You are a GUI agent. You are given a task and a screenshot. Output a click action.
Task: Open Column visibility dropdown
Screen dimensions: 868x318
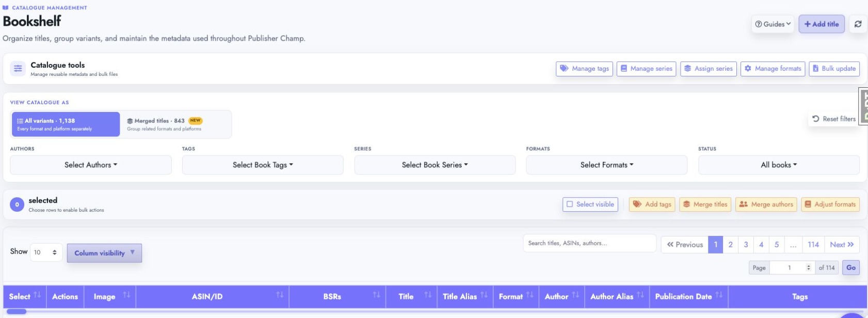pyautogui.click(x=104, y=253)
